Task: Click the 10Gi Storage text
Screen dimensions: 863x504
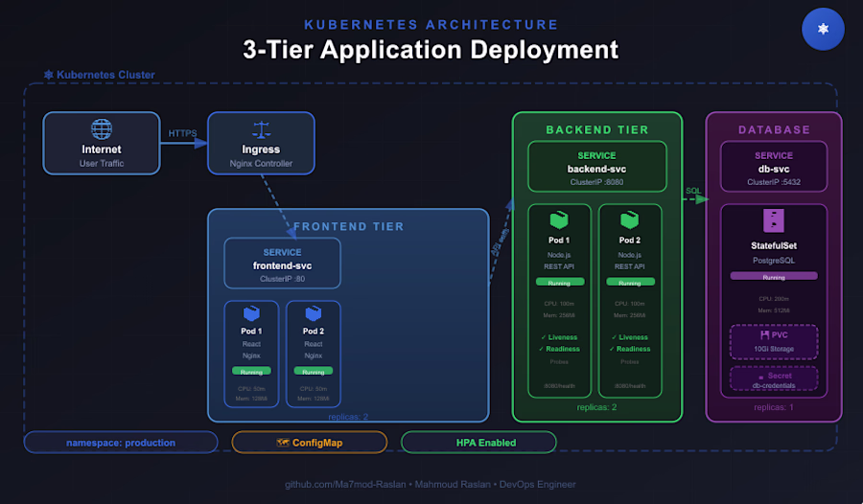Action: 774,349
